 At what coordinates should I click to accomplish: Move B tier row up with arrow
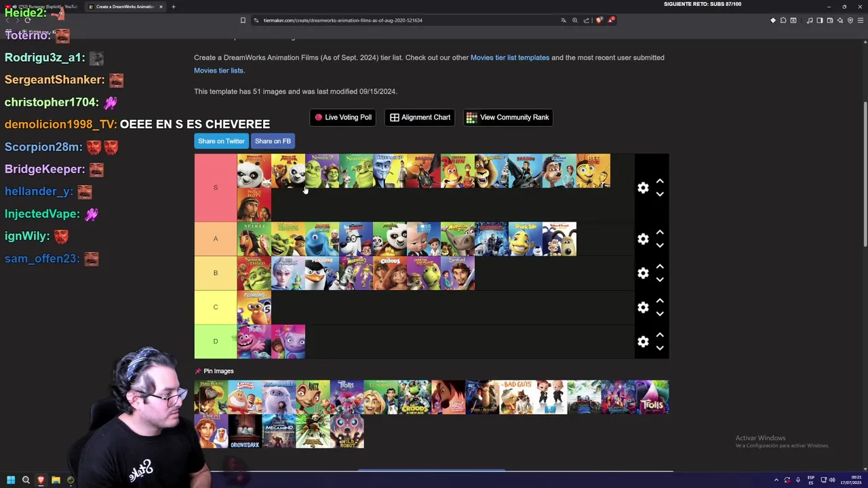pos(660,267)
